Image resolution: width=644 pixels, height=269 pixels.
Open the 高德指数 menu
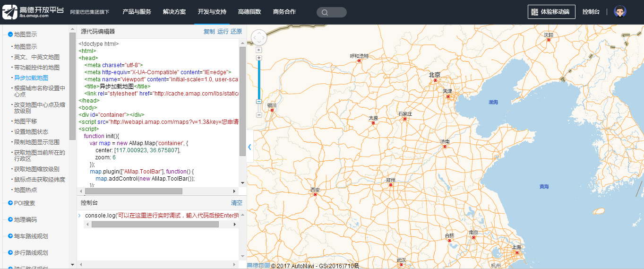249,12
